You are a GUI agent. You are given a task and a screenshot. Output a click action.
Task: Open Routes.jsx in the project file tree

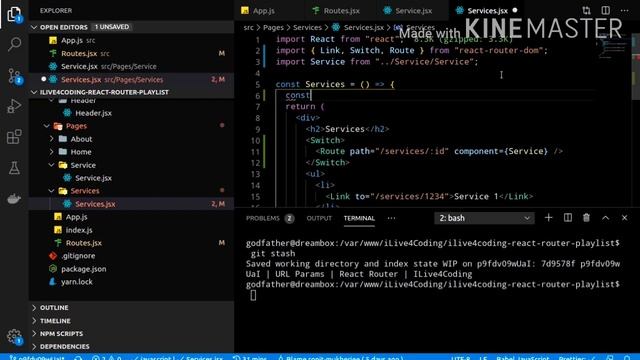point(131,243)
